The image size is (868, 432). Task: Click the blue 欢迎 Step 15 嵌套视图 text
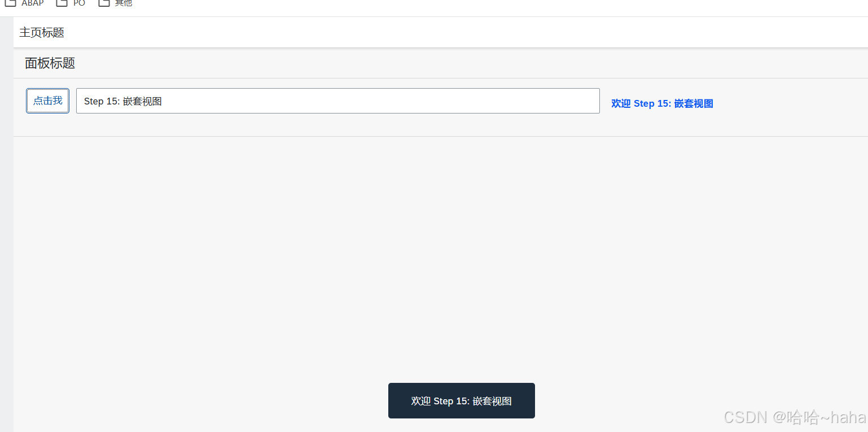(661, 103)
